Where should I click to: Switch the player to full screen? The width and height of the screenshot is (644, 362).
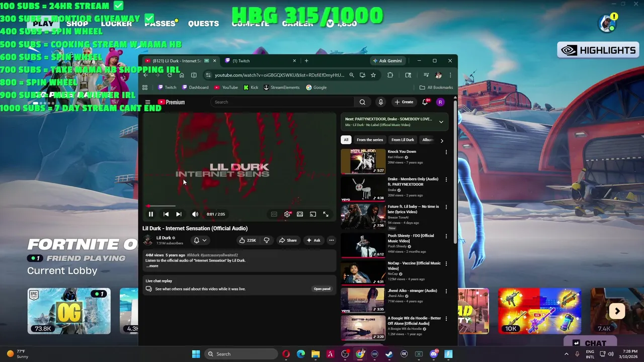click(x=326, y=214)
